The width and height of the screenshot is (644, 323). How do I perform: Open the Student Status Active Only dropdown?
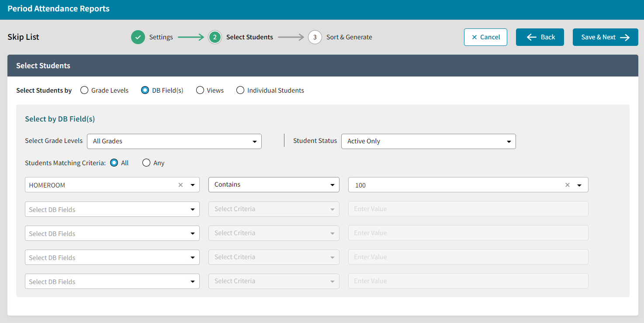pyautogui.click(x=428, y=141)
